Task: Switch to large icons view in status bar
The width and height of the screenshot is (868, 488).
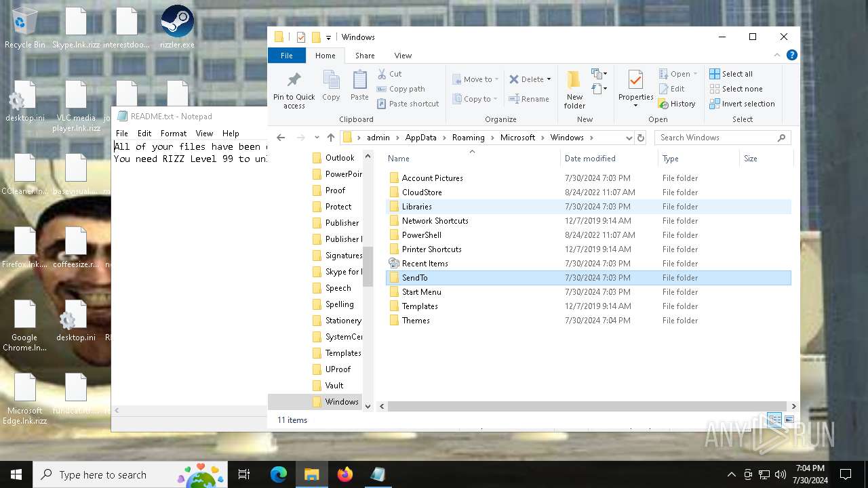Action: 789,420
